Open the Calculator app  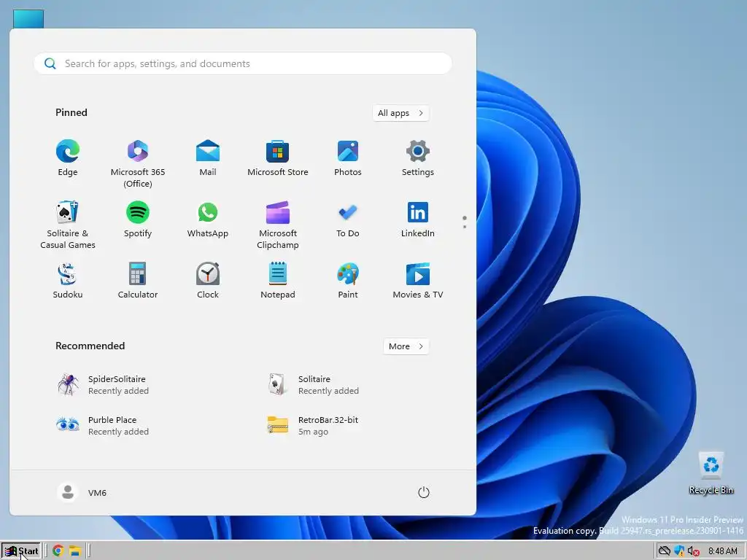point(138,281)
